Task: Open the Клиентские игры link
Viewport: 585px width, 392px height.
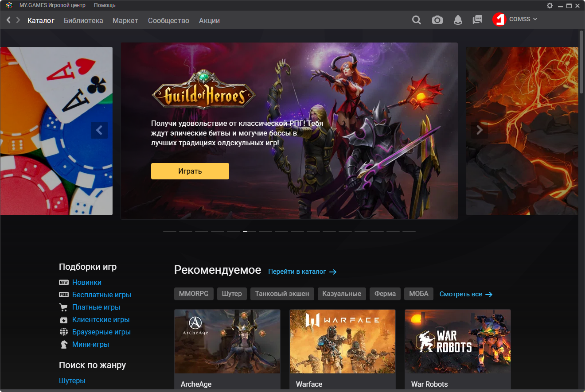Action: click(101, 319)
